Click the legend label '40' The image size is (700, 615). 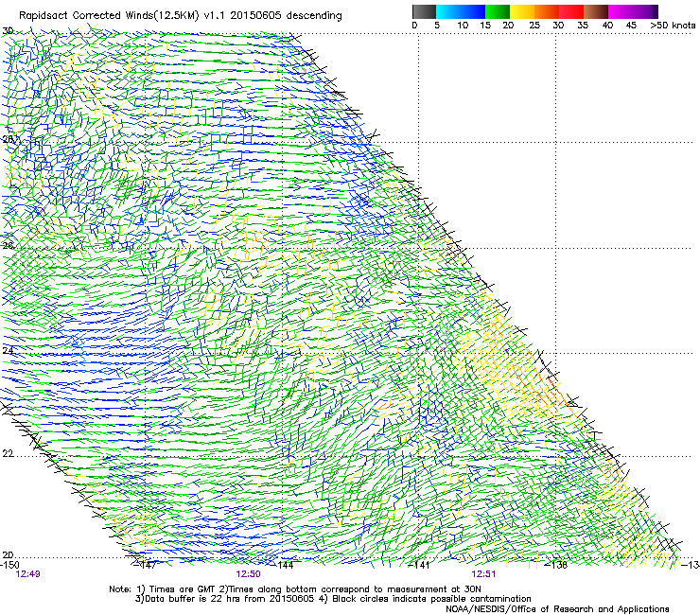[x=607, y=26]
